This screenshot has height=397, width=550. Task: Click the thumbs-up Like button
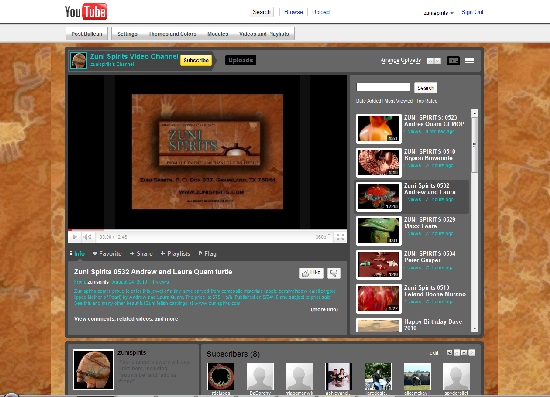coord(311,273)
